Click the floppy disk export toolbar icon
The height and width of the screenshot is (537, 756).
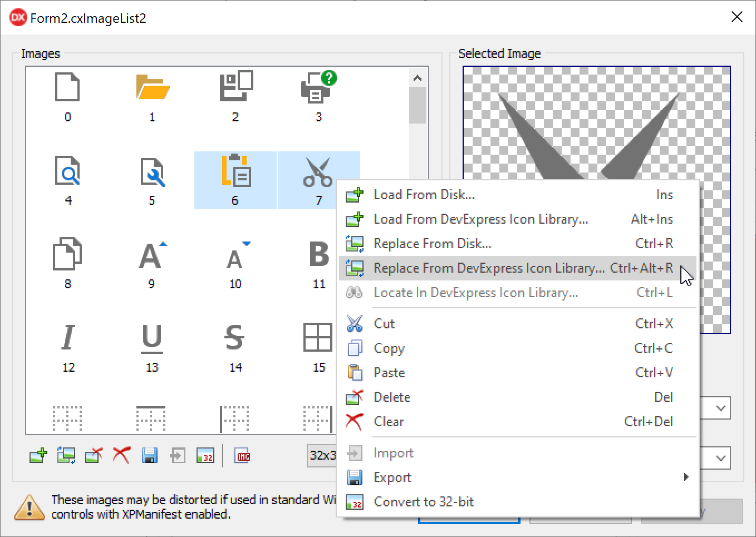[x=150, y=456]
